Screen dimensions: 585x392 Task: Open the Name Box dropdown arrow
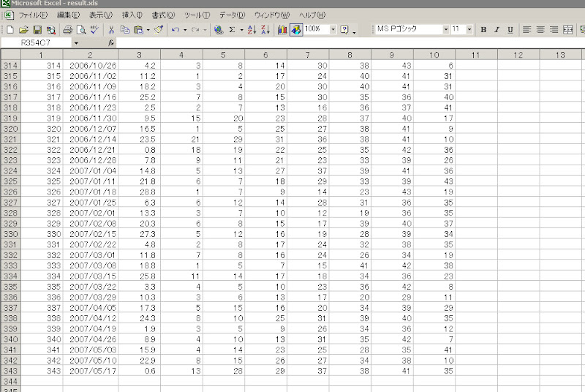[x=76, y=43]
